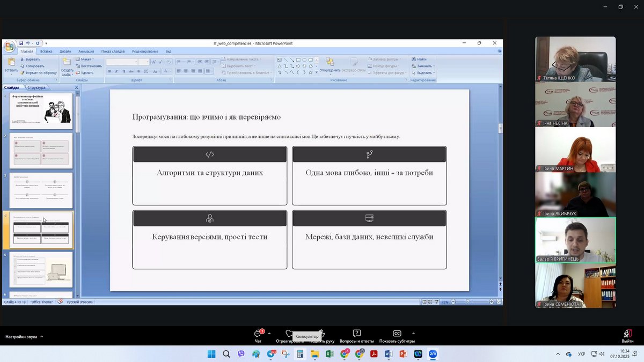The width and height of the screenshot is (644, 362).
Task: Click the Office button in PowerPoint
Action: tap(9, 47)
